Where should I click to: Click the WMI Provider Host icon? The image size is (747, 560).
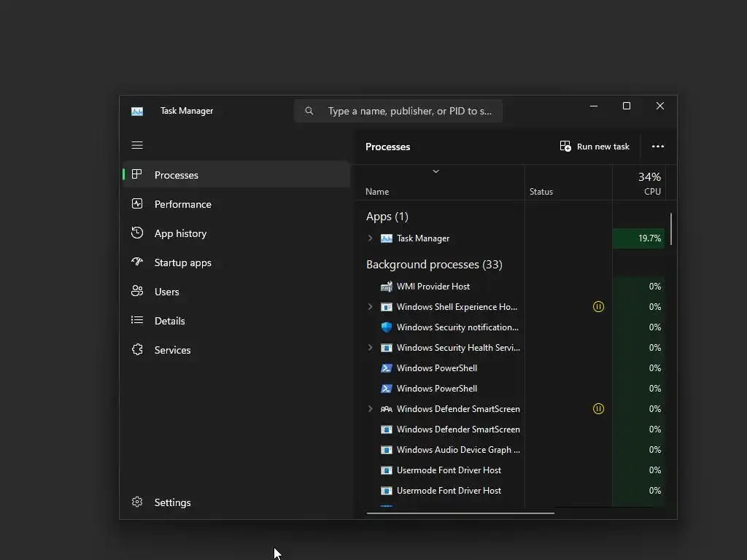click(x=387, y=286)
